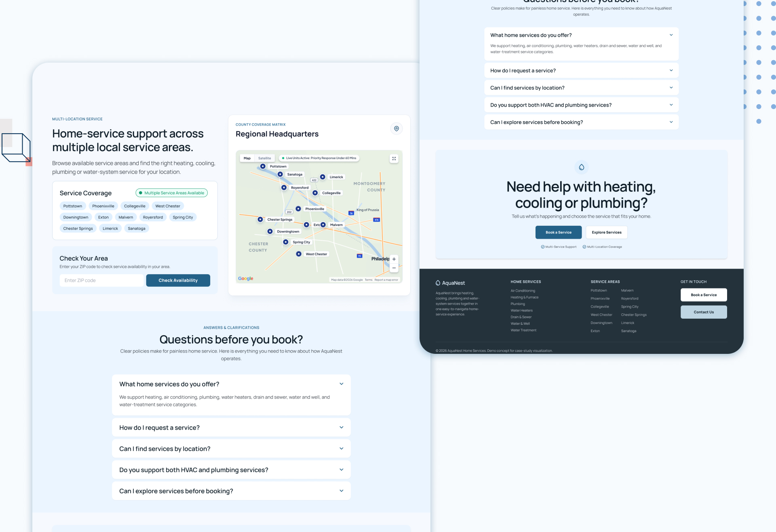
Task: Click the Explore Services button
Action: [607, 232]
